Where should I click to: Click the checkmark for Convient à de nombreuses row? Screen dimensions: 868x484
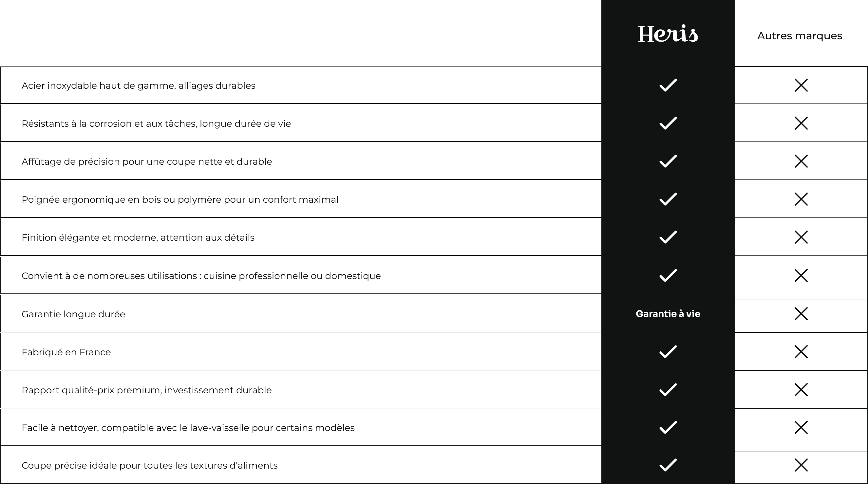(x=668, y=275)
